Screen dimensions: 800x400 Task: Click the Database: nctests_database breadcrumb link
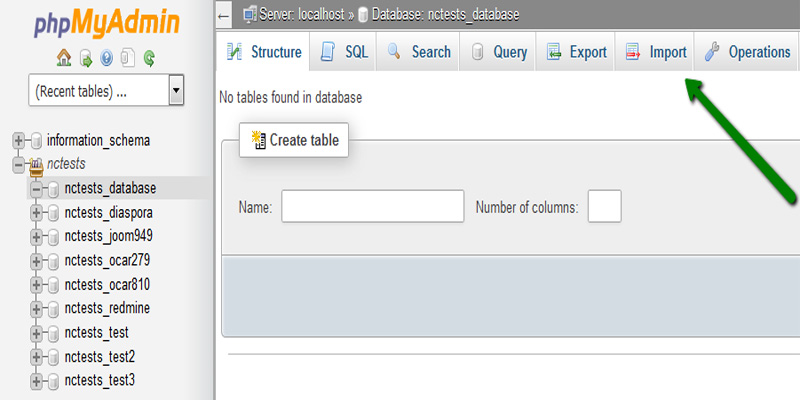tap(445, 15)
